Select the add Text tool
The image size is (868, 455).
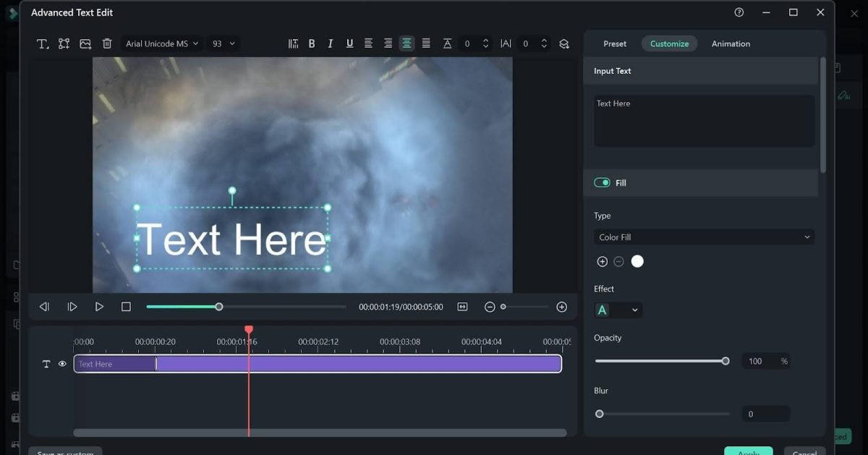[x=42, y=43]
